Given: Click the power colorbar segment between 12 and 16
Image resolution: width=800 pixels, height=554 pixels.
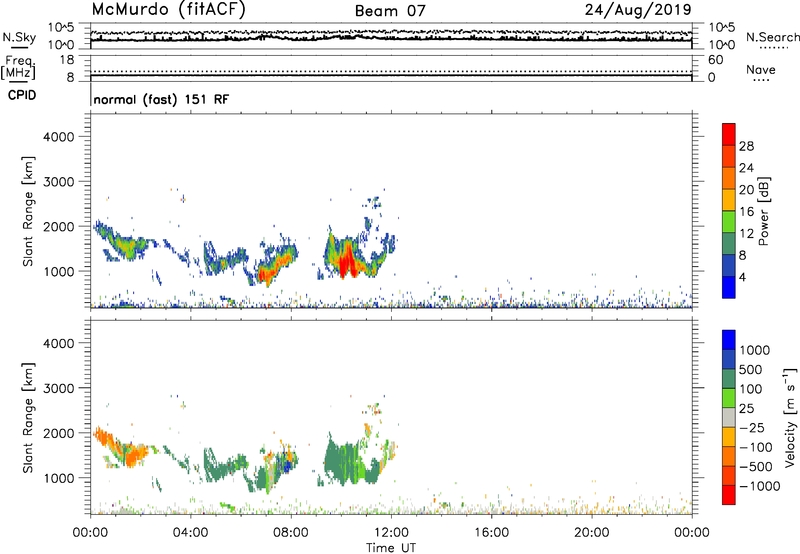Looking at the screenshot, I should pyautogui.click(x=729, y=221).
